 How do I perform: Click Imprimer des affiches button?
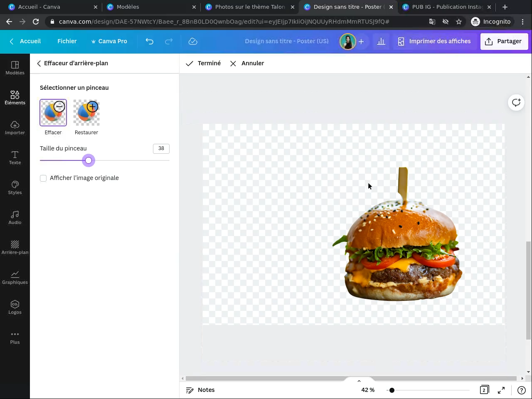click(434, 41)
